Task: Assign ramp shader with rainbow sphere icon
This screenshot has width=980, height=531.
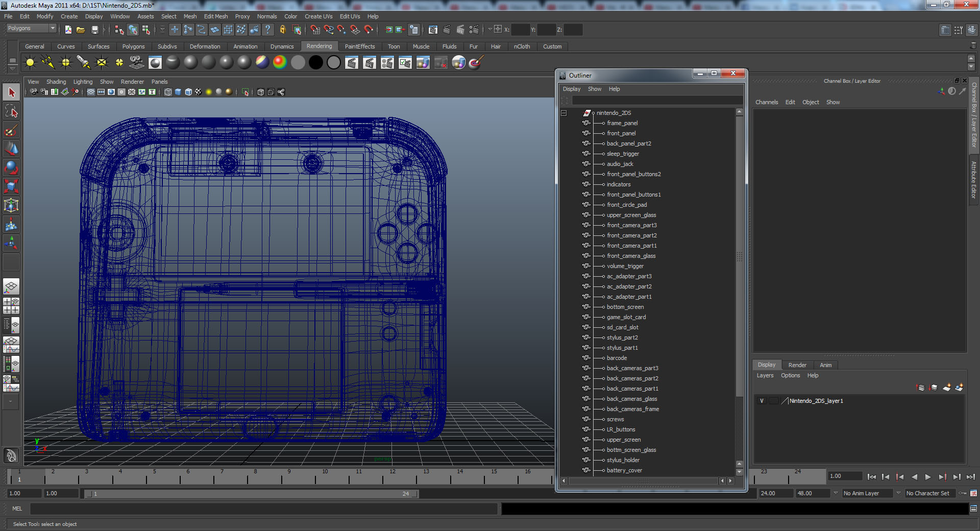Action: (280, 62)
